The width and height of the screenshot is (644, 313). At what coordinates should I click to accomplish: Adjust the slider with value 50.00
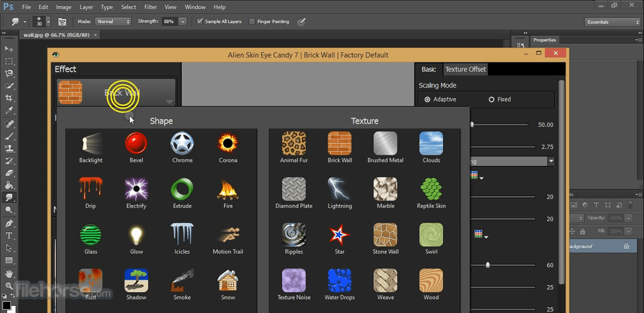click(472, 125)
